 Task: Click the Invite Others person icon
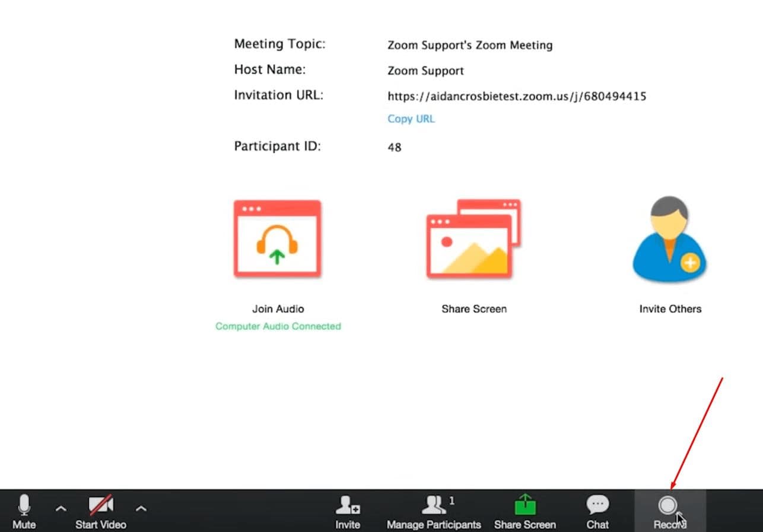pyautogui.click(x=669, y=239)
